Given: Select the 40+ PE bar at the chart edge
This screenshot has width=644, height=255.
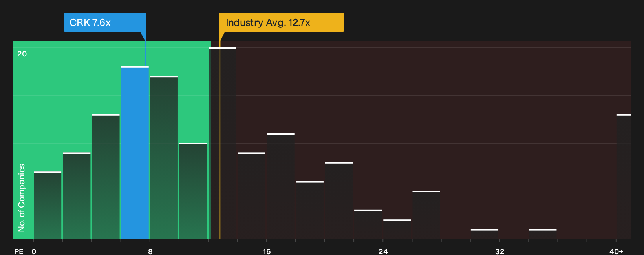Looking at the screenshot, I should pyautogui.click(x=624, y=177).
